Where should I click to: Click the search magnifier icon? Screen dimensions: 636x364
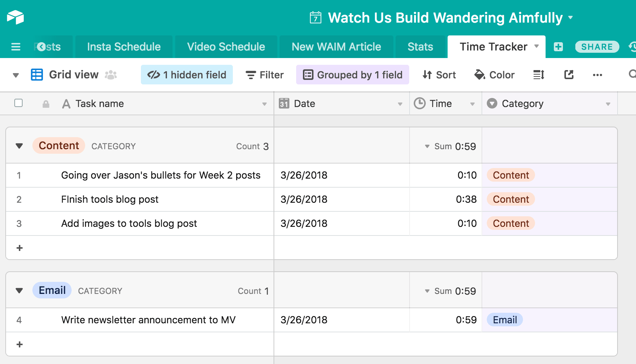point(633,74)
